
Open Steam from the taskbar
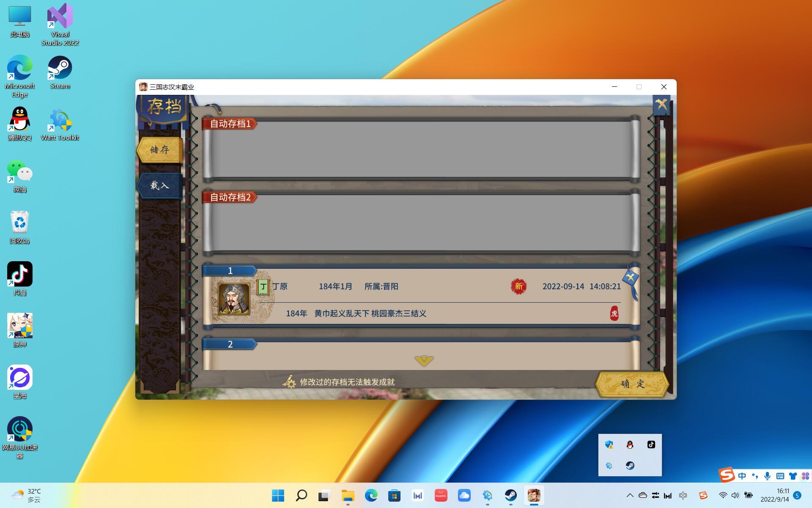pyautogui.click(x=510, y=495)
